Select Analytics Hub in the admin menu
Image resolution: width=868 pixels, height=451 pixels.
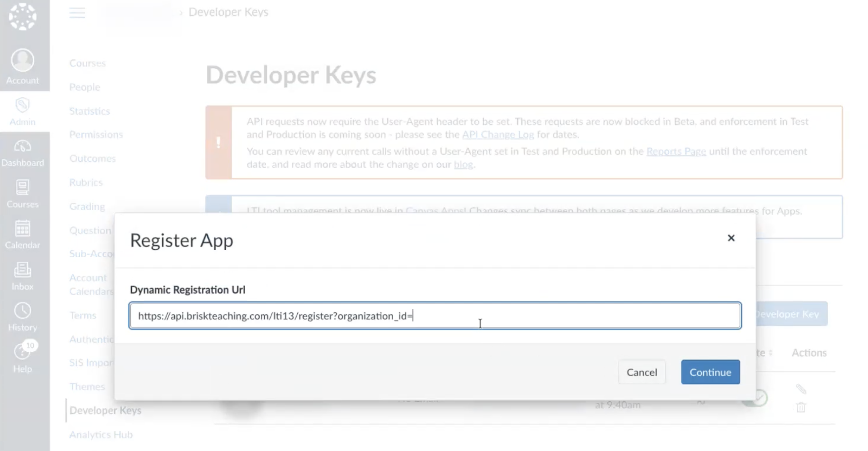[101, 435]
